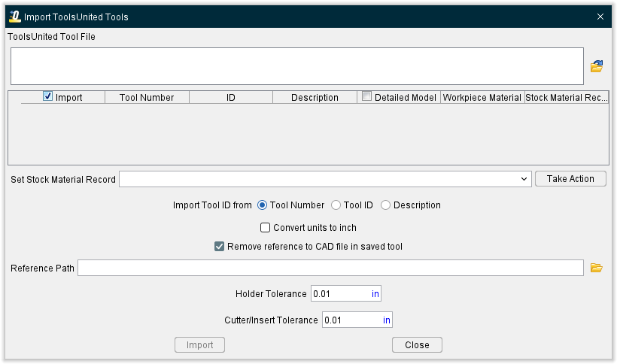Screen dimensions: 617x364
Task: Click the Take Action button
Action: click(570, 179)
